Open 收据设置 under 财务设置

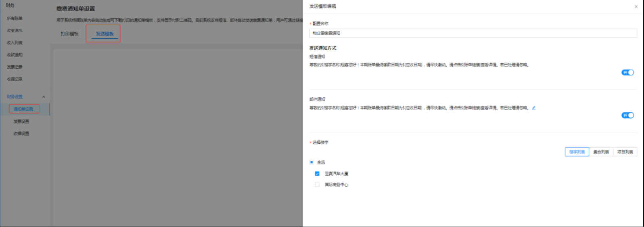pos(21,134)
